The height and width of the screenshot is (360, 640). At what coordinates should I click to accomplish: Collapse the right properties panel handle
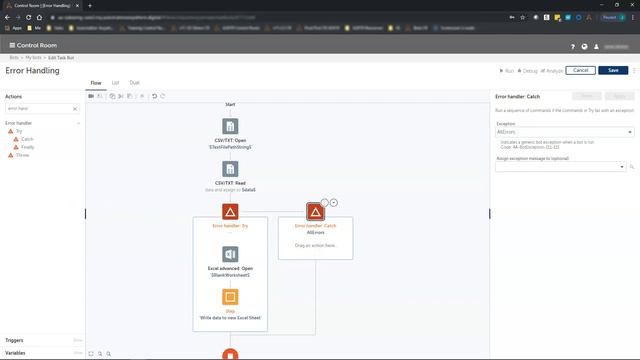click(x=490, y=213)
